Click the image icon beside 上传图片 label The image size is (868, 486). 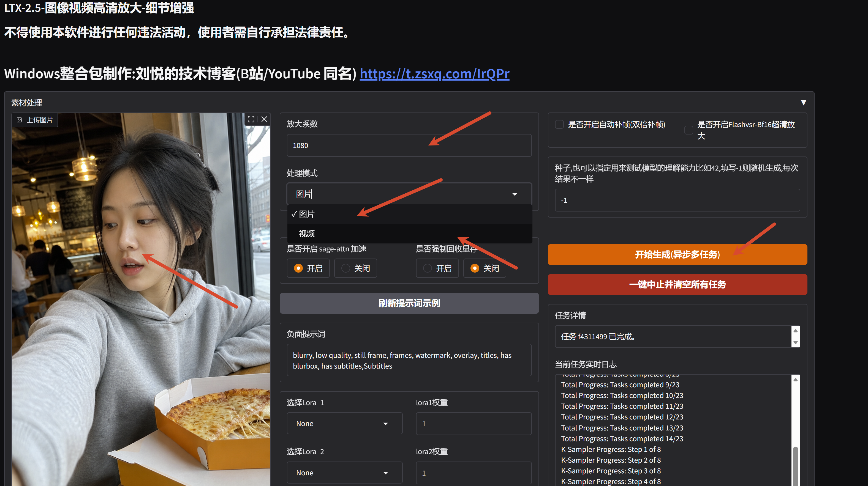pyautogui.click(x=19, y=120)
